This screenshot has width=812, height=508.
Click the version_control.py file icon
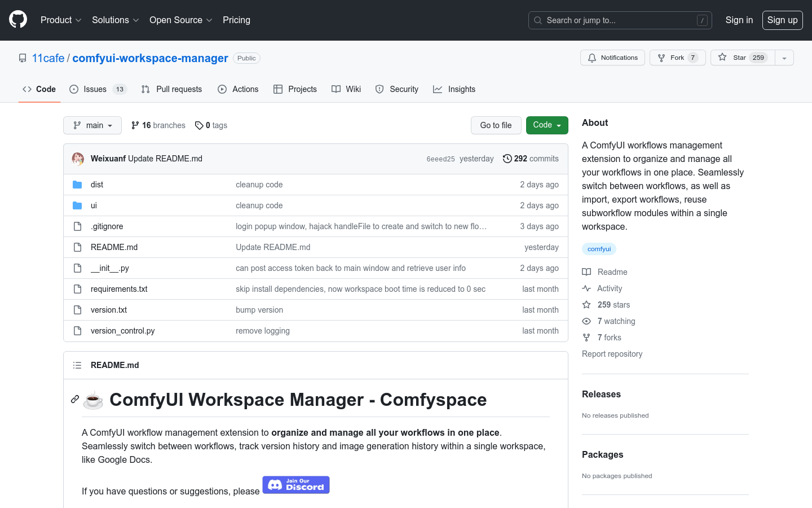[77, 331]
